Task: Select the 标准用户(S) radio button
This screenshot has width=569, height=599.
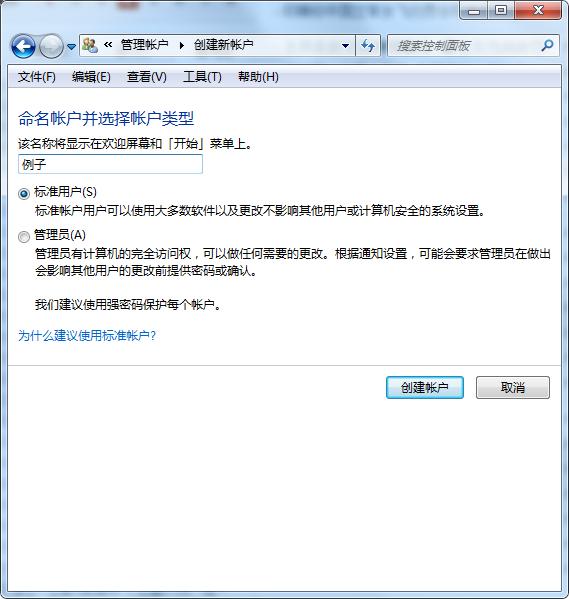Action: click(24, 194)
